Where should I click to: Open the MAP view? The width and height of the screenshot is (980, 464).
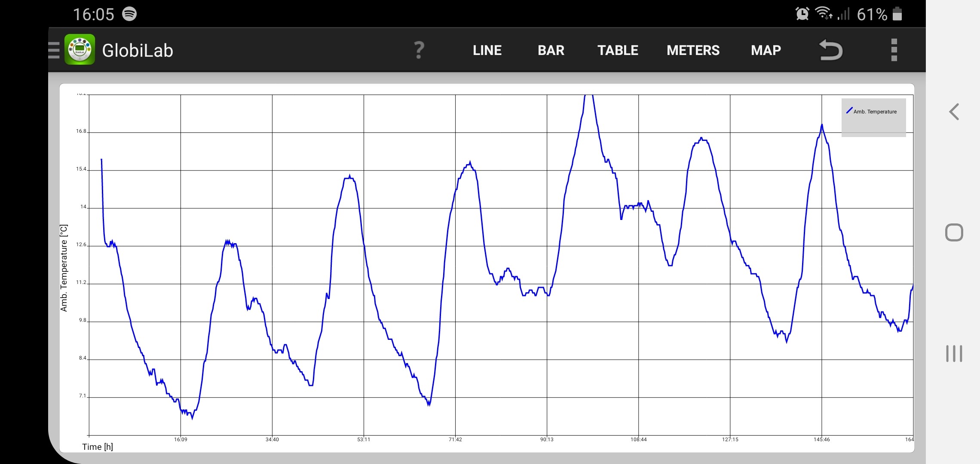(x=766, y=50)
